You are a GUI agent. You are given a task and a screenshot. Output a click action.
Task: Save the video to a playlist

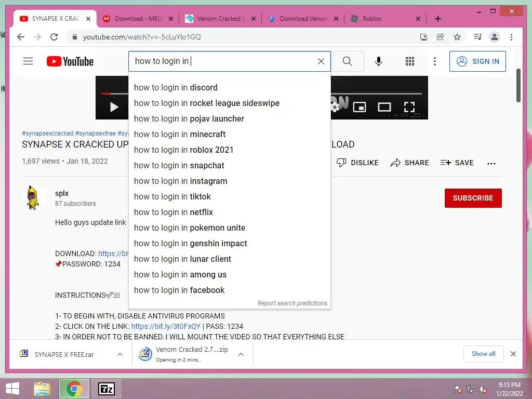[457, 163]
